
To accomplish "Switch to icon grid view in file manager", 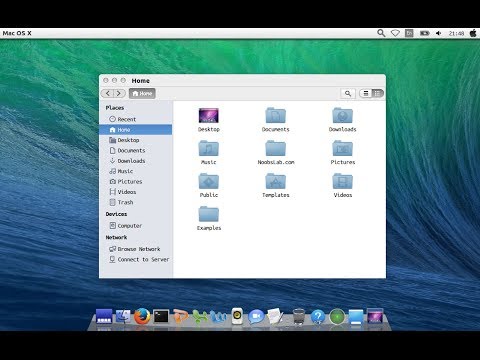I will (377, 93).
